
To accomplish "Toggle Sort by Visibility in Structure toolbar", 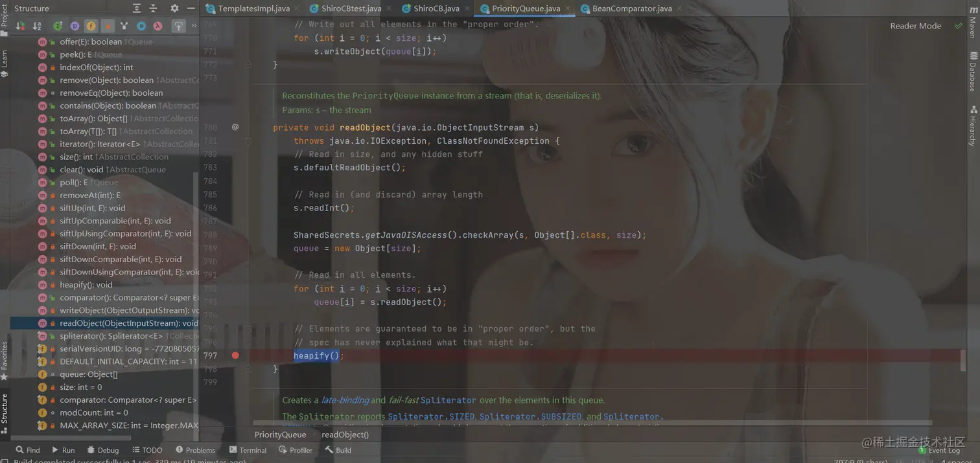I will click(20, 26).
